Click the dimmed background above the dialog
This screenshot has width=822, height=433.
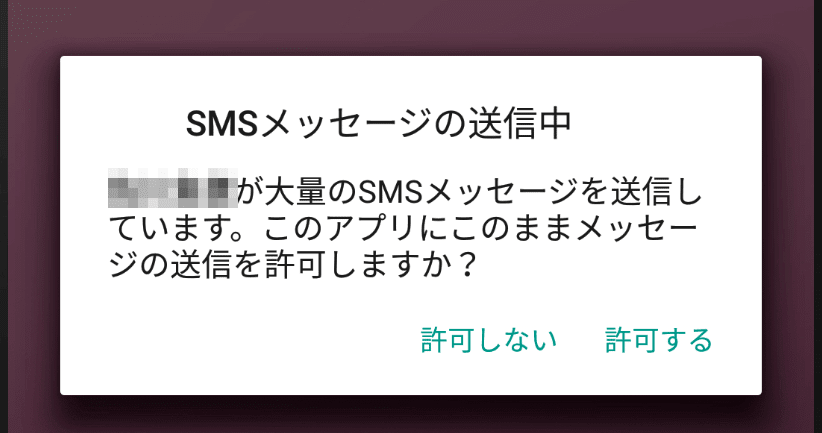pyautogui.click(x=411, y=27)
